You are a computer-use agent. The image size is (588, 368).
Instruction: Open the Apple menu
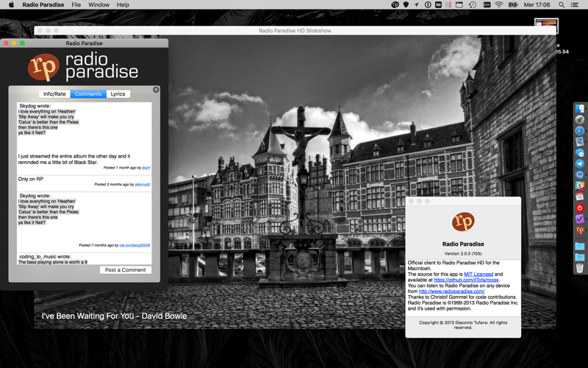pos(11,4)
